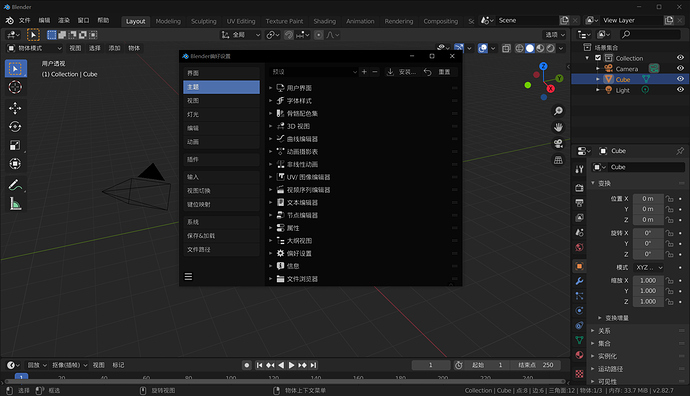Click the zoom magnifier viewport icon

[x=558, y=111]
